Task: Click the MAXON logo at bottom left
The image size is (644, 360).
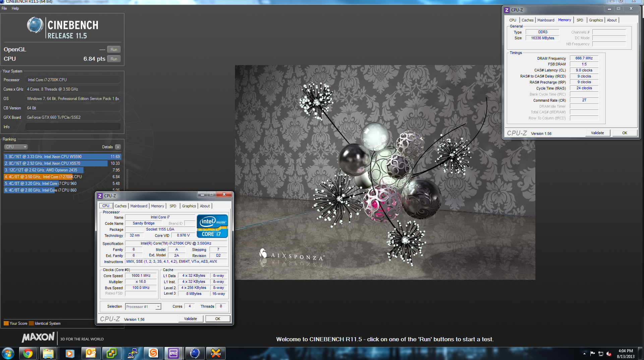Action: pyautogui.click(x=38, y=337)
